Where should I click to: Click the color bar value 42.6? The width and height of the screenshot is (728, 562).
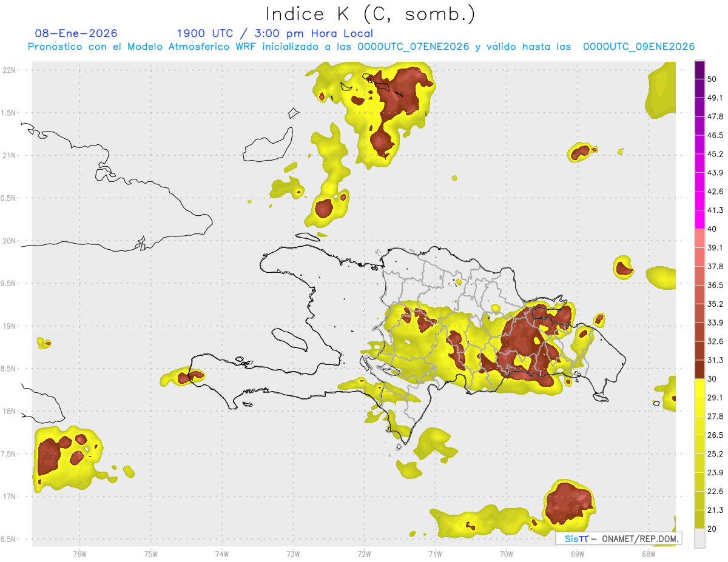click(715, 192)
